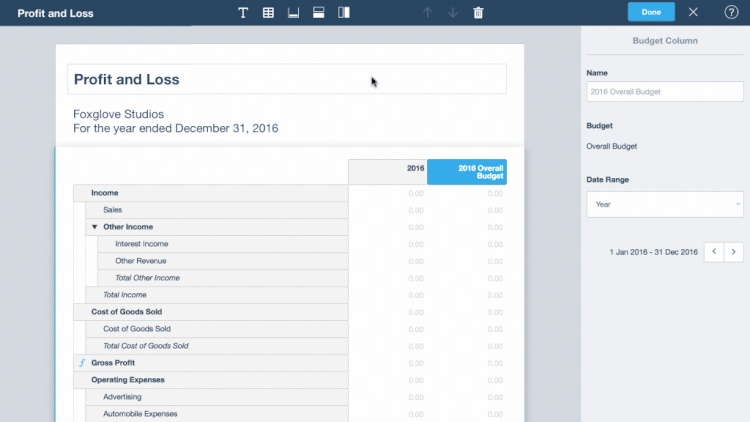Click the insert table icon
This screenshot has height=422, width=750.
tap(268, 13)
